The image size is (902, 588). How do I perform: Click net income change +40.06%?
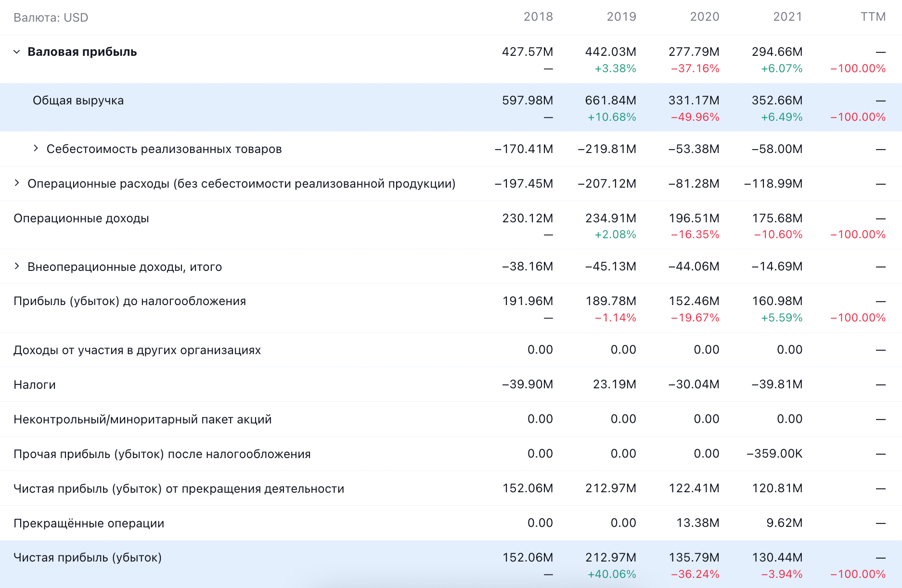(x=612, y=574)
